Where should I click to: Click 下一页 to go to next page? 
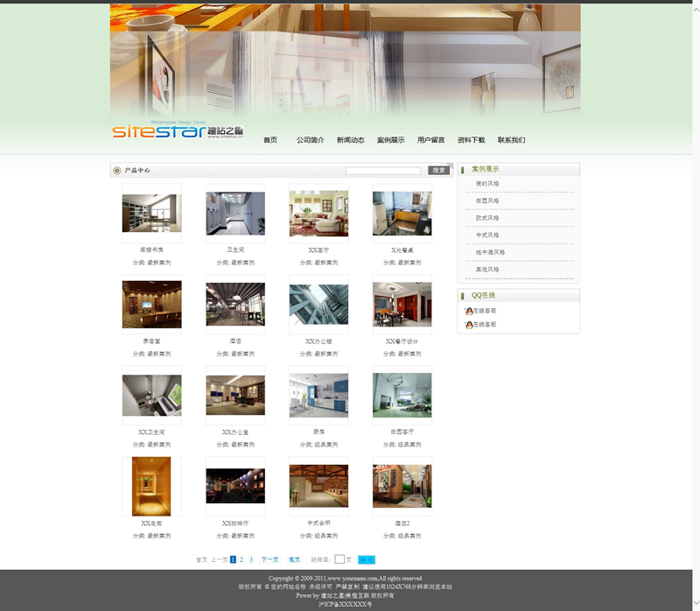coord(269,559)
